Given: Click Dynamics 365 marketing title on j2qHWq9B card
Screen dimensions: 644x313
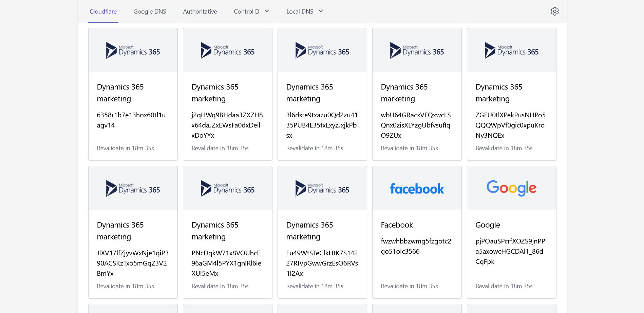Looking at the screenshot, I should pyautogui.click(x=215, y=93).
